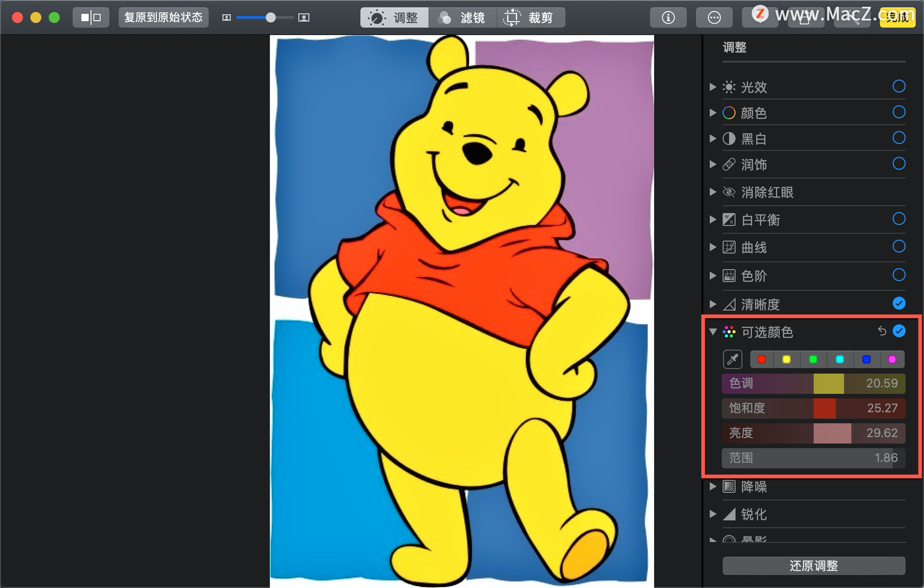
Task: Click the before/after comparison view icon
Action: [x=91, y=18]
